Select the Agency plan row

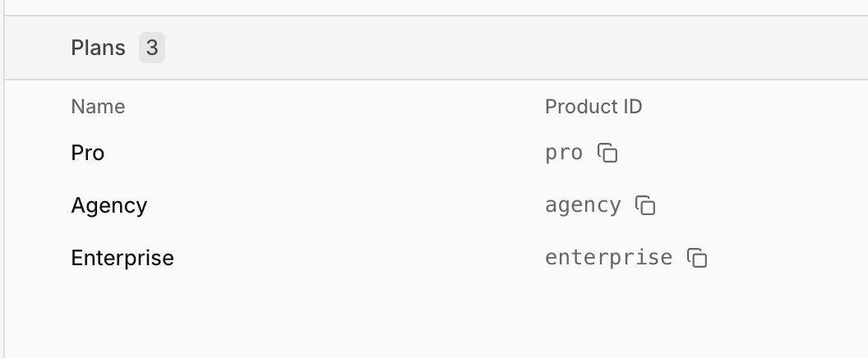329,205
